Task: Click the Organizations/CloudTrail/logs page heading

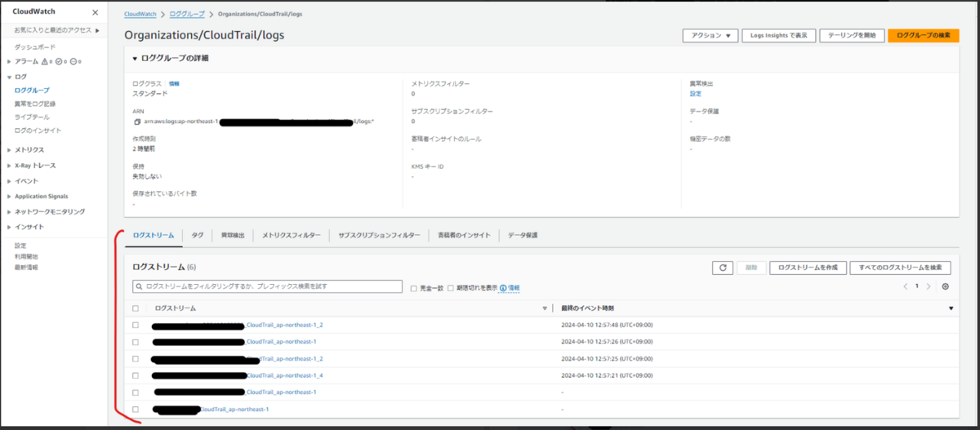Action: click(x=204, y=36)
